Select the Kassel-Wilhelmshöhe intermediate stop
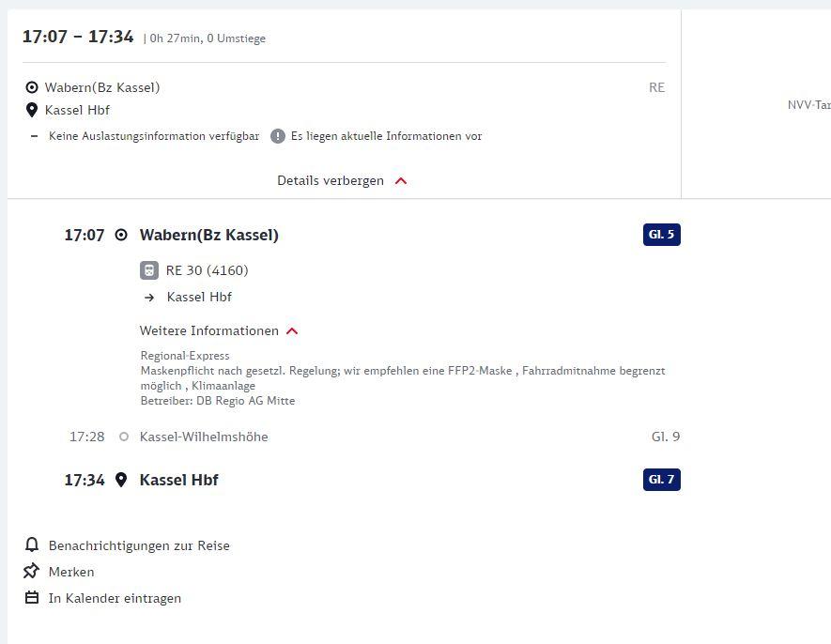Viewport: 831px width, 644px height. [x=204, y=437]
